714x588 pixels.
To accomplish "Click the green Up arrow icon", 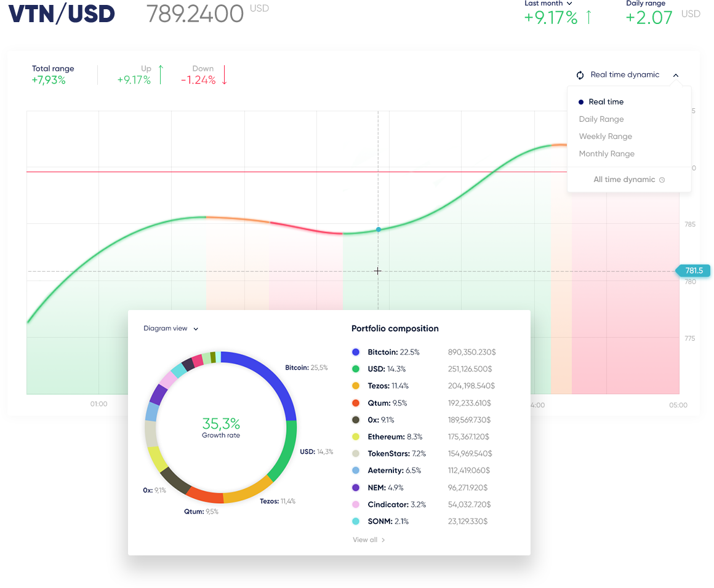I will 161,74.
